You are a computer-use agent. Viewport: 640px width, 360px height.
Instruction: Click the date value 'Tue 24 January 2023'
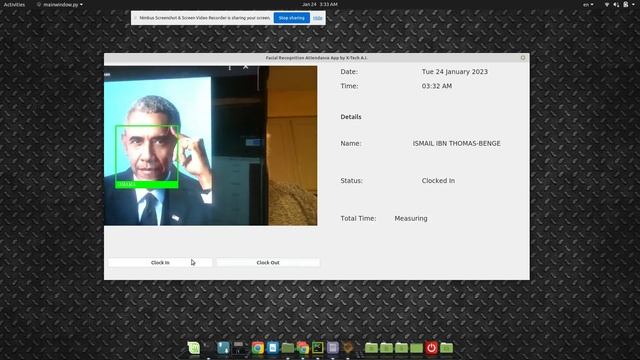click(x=455, y=71)
